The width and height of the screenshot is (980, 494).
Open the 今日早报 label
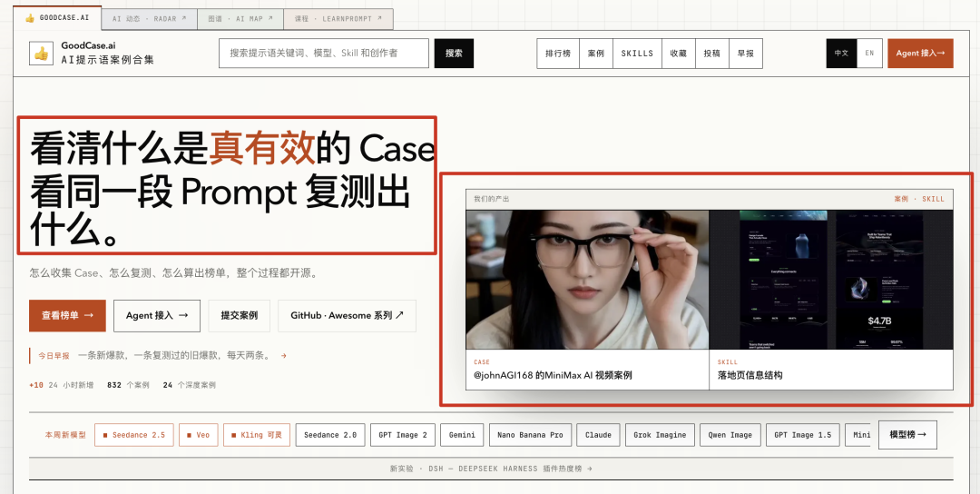[54, 356]
